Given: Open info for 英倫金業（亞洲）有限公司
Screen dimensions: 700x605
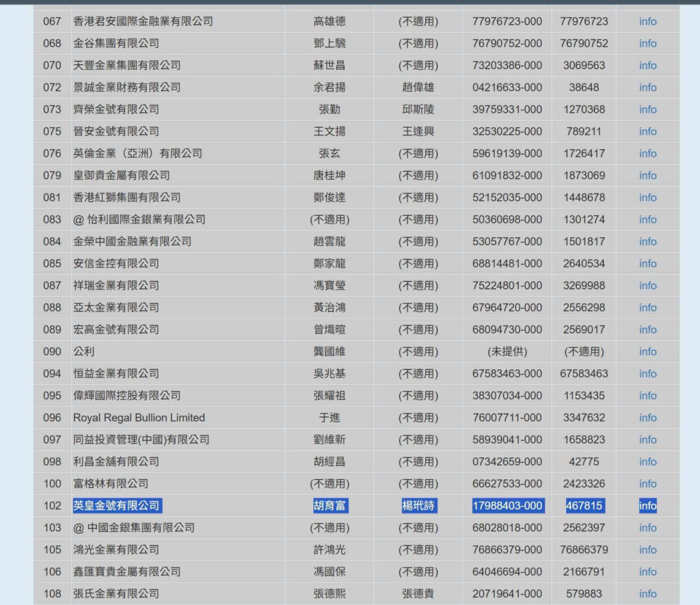Looking at the screenshot, I should coord(647,153).
